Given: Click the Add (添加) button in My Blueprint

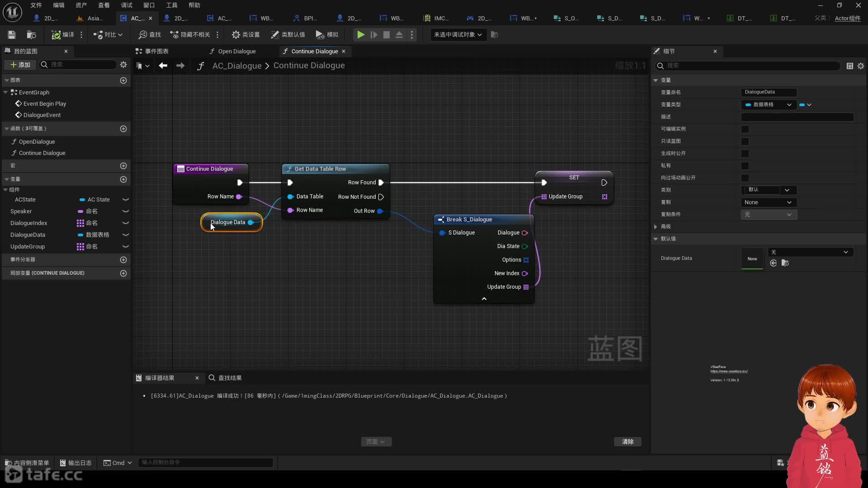Looking at the screenshot, I should click(20, 65).
